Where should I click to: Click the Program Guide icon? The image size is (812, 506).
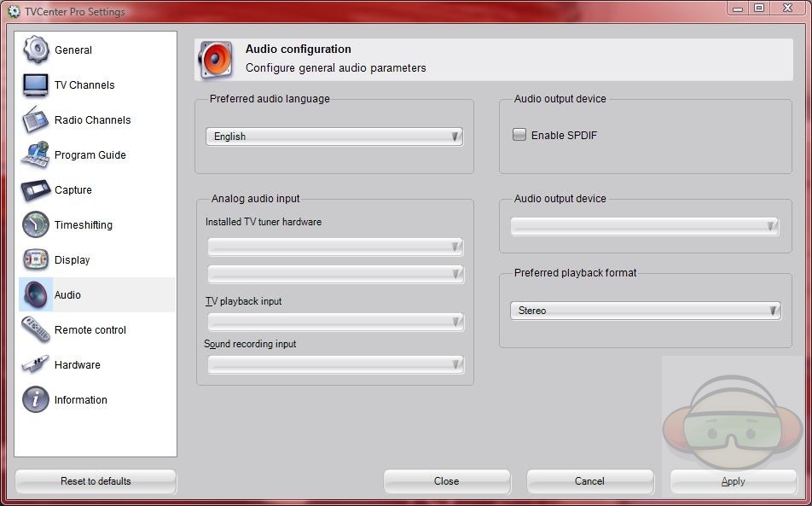(x=36, y=154)
